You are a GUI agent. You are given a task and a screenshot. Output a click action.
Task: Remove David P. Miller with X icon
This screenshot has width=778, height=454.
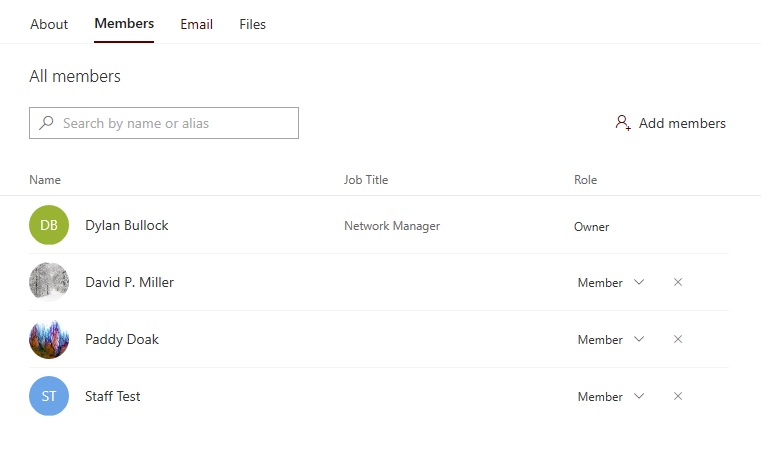click(x=678, y=282)
